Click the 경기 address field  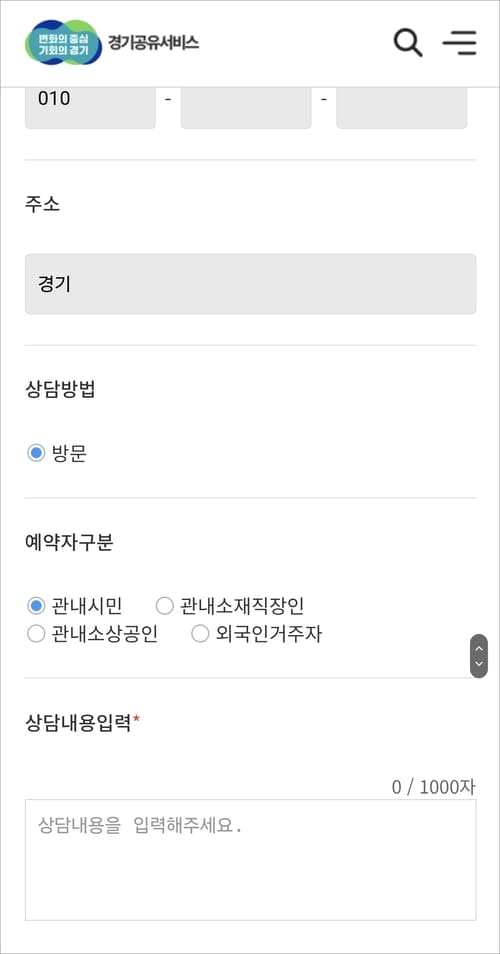[x=251, y=284]
